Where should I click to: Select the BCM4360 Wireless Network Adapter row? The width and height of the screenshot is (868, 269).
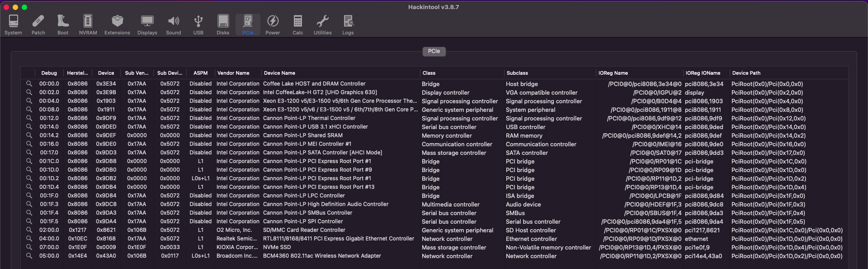[322, 256]
